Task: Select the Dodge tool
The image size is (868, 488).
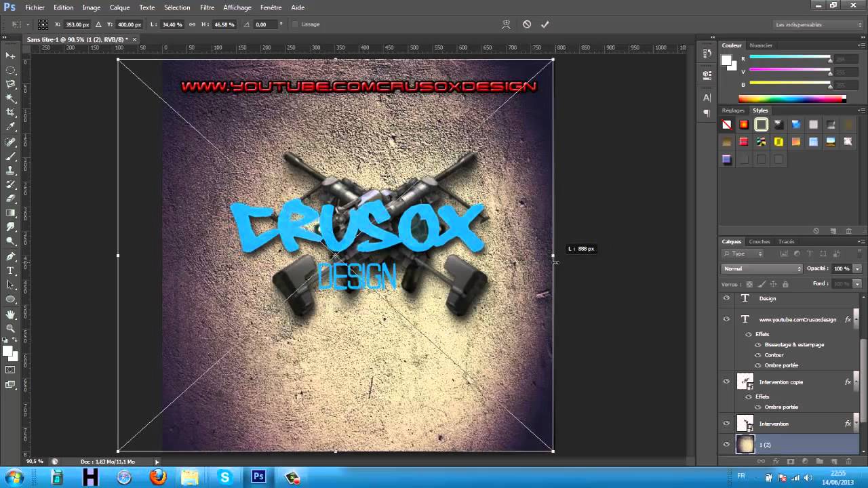Action: (x=10, y=242)
